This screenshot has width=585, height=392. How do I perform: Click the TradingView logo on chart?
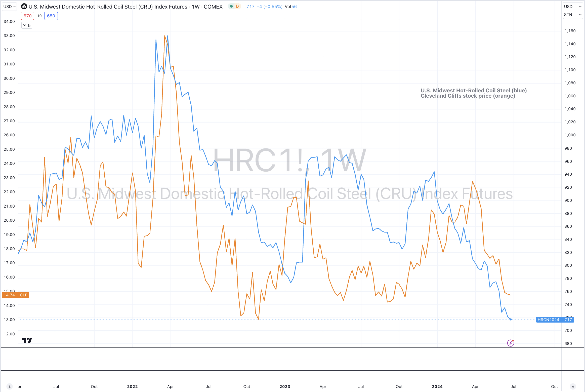(27, 340)
